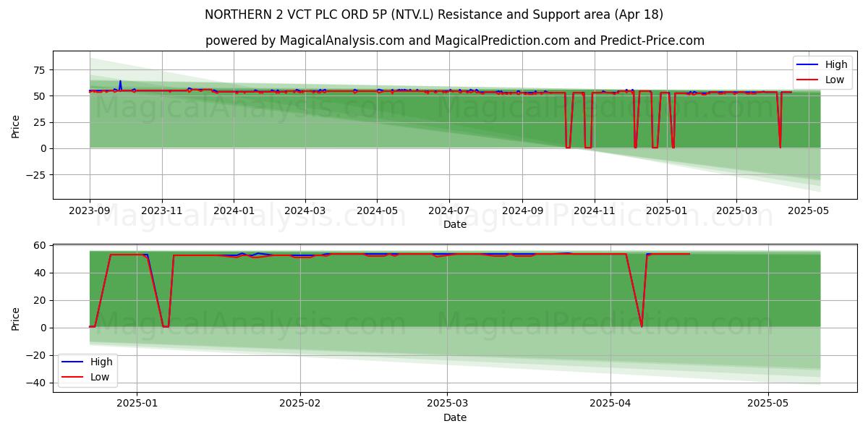Screen dimensions: 868x434
Task: Click the 2024-07 date tick label
Action: (x=449, y=211)
